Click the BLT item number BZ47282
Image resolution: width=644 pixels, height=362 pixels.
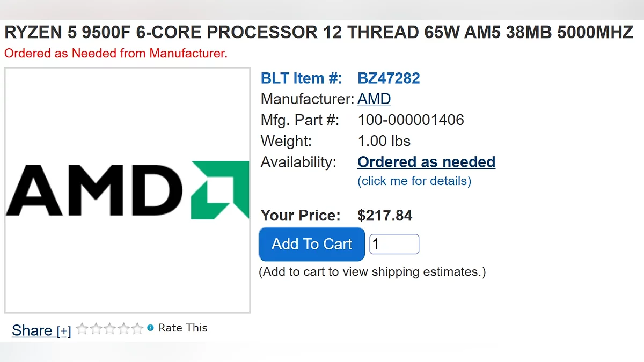[x=389, y=78]
